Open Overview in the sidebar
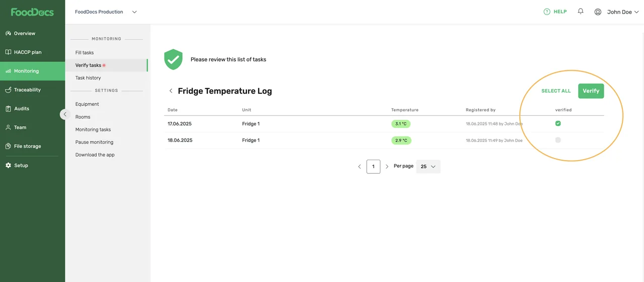The width and height of the screenshot is (644, 282). pos(32,33)
